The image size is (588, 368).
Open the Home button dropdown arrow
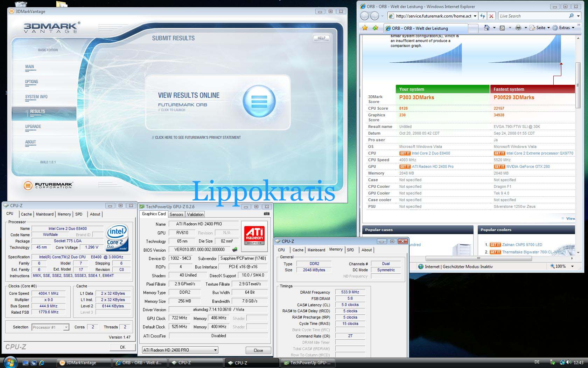point(494,28)
